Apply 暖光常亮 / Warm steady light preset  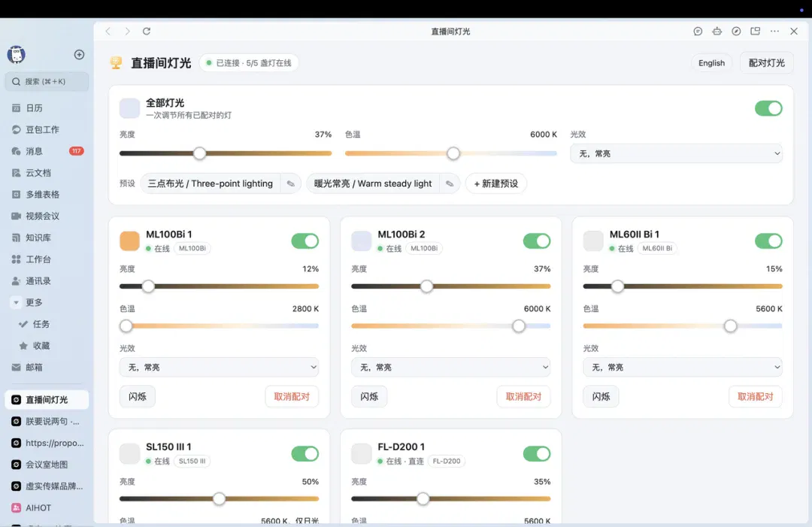point(373,183)
